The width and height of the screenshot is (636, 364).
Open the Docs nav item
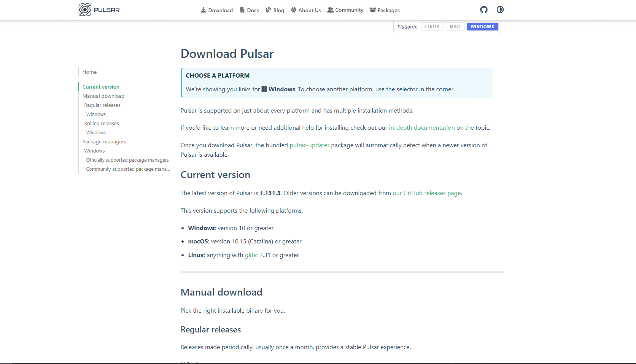250,10
